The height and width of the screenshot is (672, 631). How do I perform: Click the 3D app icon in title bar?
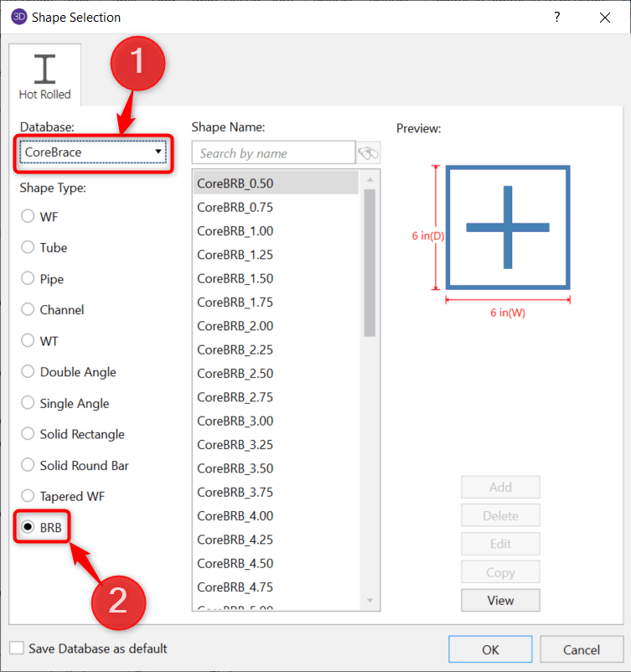pyautogui.click(x=18, y=17)
